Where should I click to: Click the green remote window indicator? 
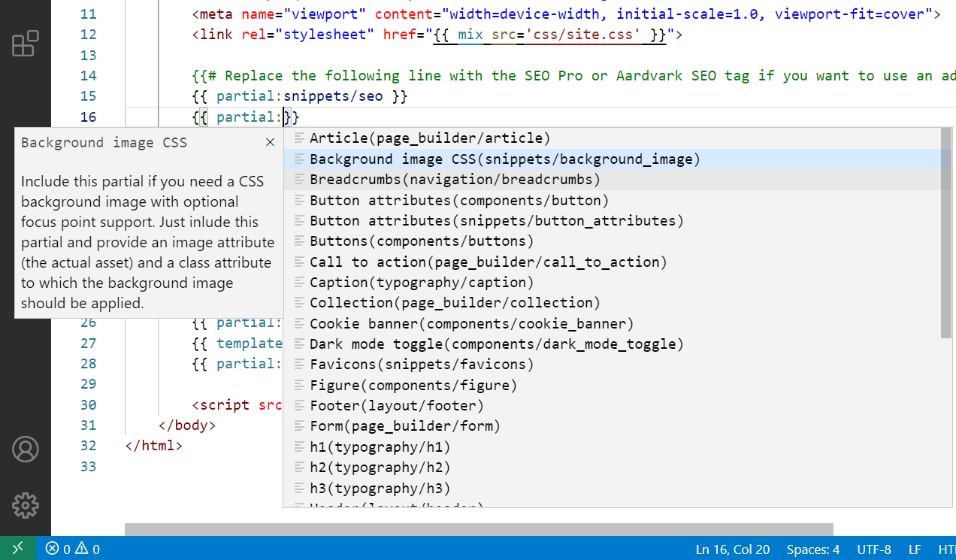point(17,549)
